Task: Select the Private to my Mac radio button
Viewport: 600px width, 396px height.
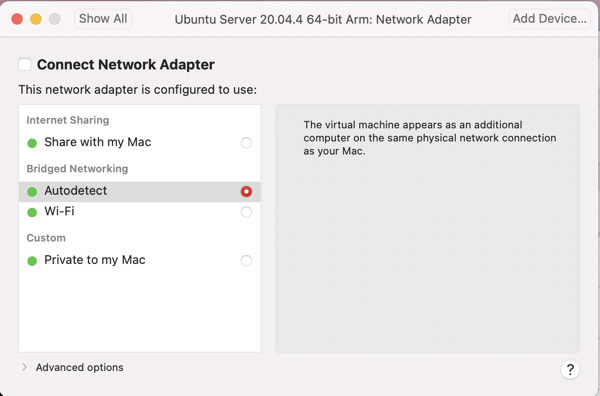Action: [246, 261]
